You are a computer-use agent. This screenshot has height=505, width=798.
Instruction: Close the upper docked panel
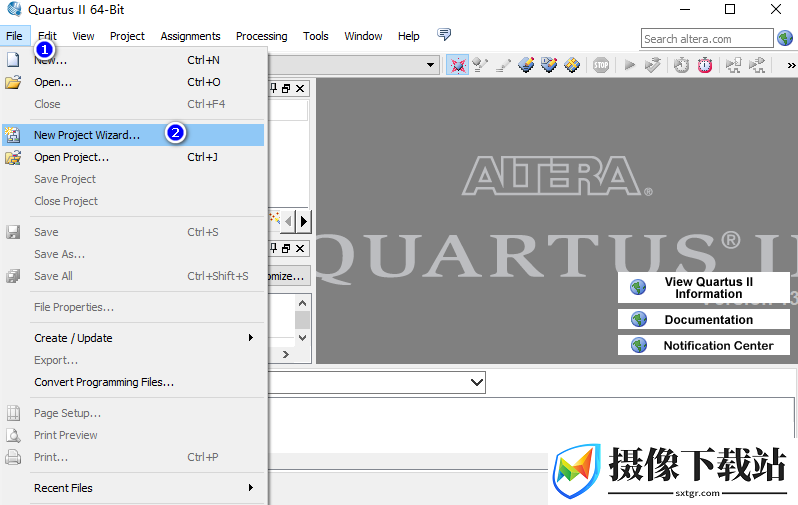pyautogui.click(x=300, y=89)
